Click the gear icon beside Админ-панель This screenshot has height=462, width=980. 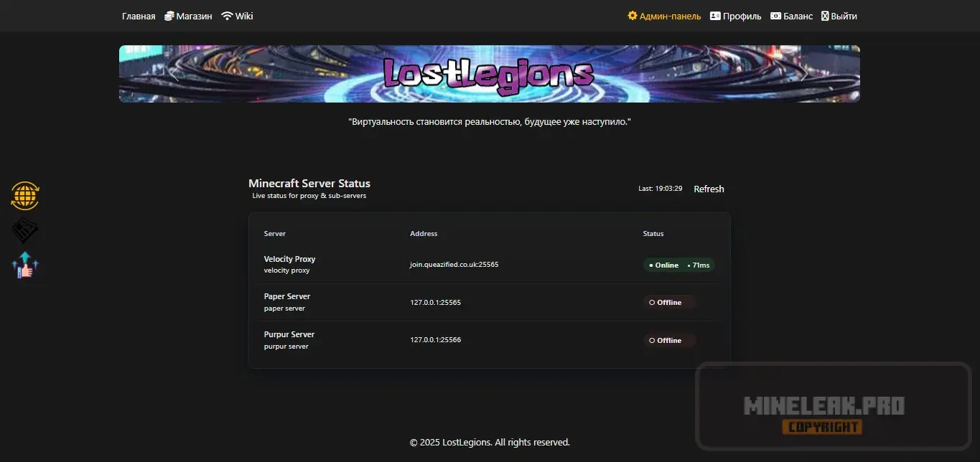coord(633,16)
